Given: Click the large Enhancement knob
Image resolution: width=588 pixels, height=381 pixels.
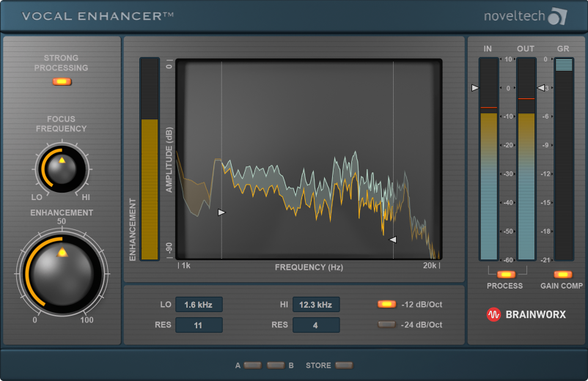Looking at the screenshot, I should (62, 274).
